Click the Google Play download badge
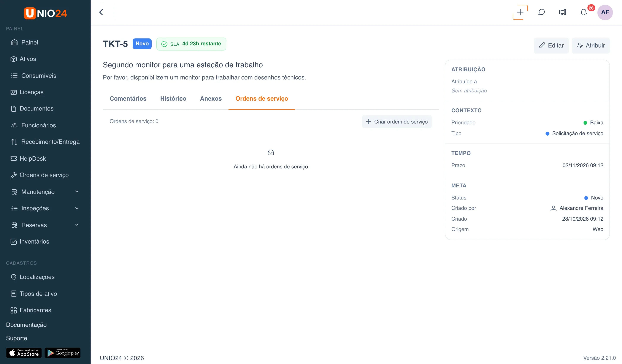Screen dimensions: 622x364 63,353
